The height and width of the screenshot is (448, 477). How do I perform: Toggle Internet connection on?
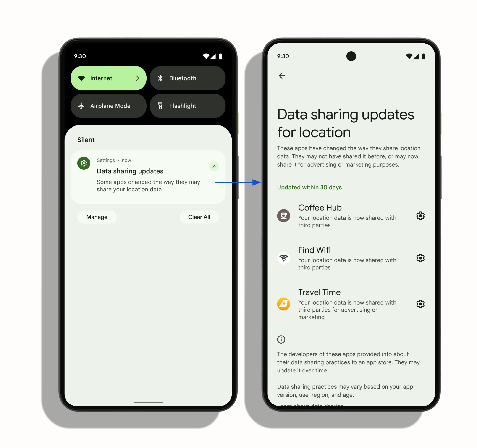[x=109, y=78]
